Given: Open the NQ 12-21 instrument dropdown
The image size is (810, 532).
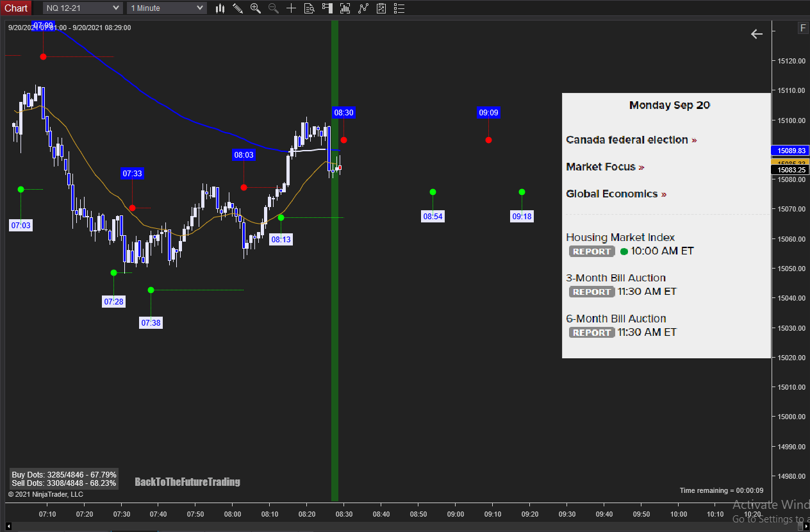Looking at the screenshot, I should pos(83,8).
